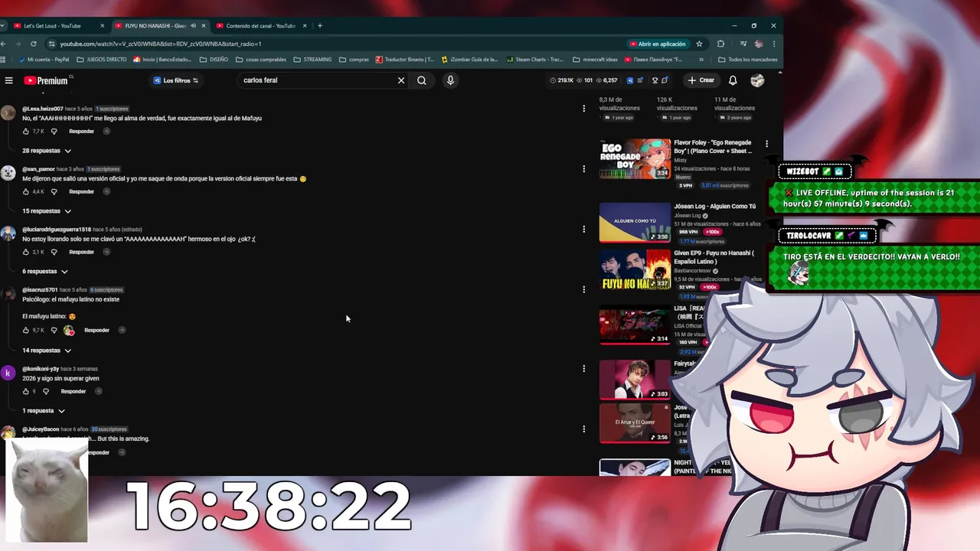Open three-dot menu on @isacruz5701 comment

click(x=583, y=289)
